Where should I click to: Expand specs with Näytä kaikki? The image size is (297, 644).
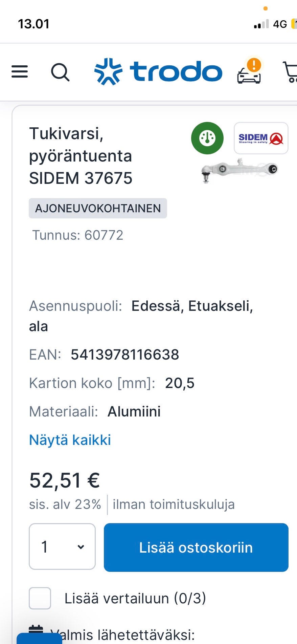[x=70, y=440]
